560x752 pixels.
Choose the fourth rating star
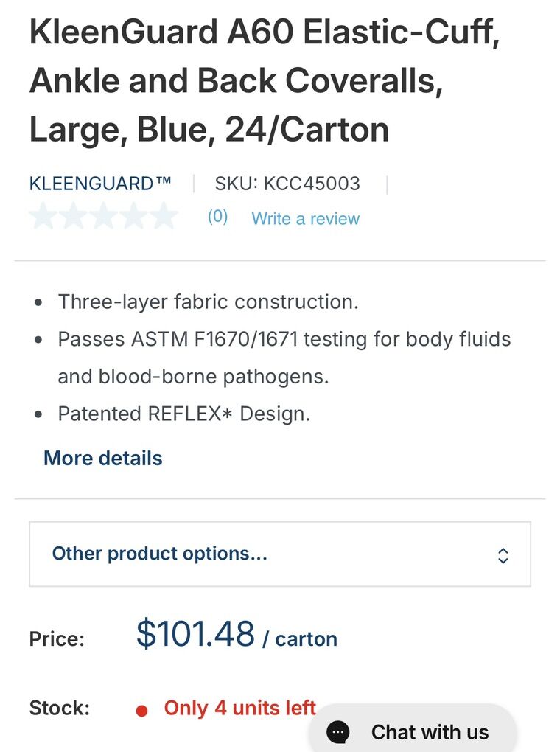click(134, 217)
